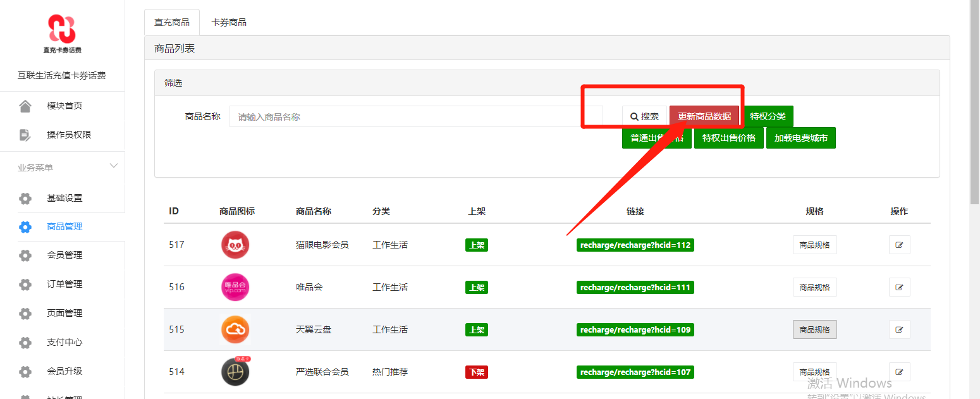Click 互联生活充值卡券话费 title text
Viewport: 980px width, 399px height.
point(62,76)
